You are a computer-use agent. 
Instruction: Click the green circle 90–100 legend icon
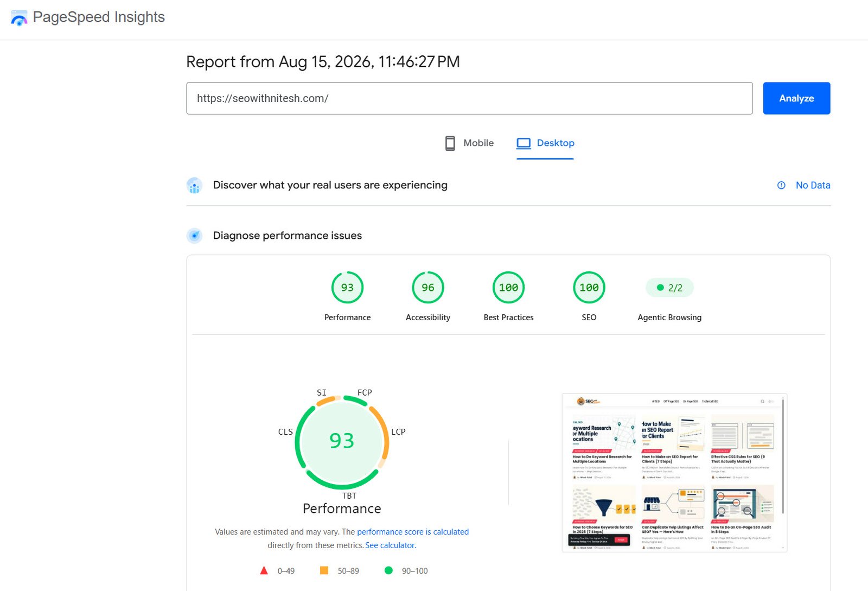coord(388,570)
